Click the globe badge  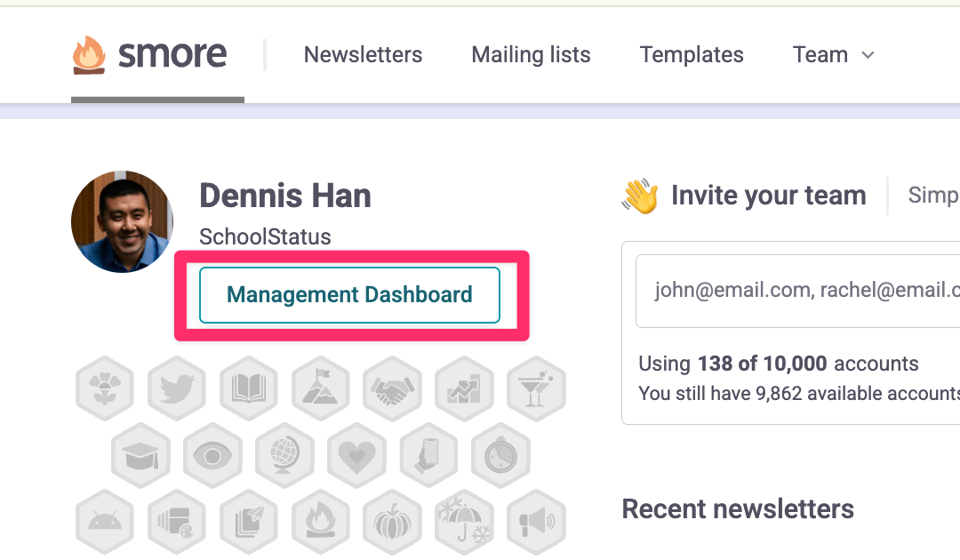(x=284, y=456)
